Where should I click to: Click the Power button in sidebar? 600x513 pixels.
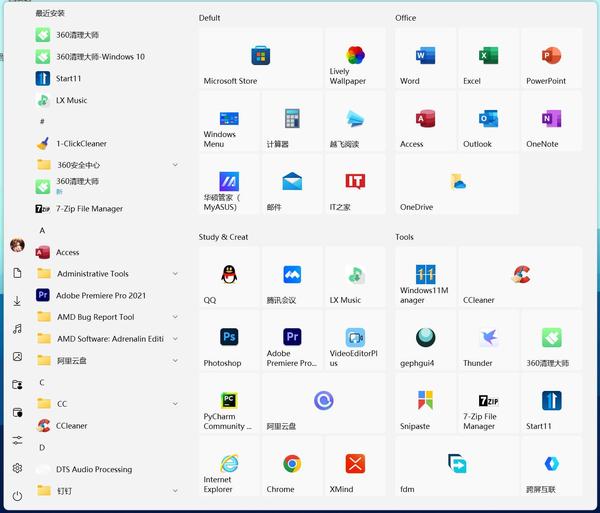[x=17, y=496]
